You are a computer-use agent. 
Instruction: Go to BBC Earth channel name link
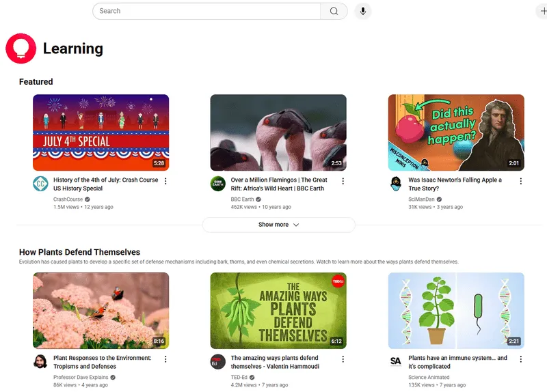click(x=242, y=199)
